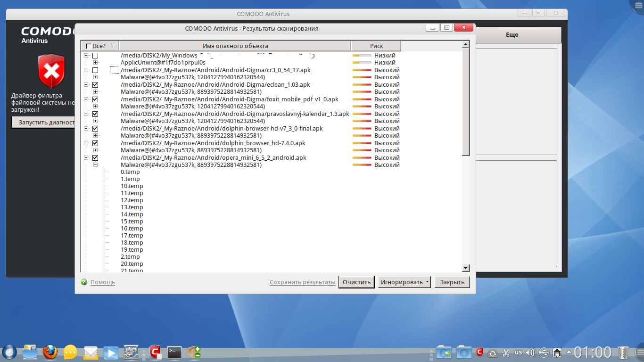
Task: Collapse the cr3_0_54_17.apk tree node
Action: [x=86, y=70]
